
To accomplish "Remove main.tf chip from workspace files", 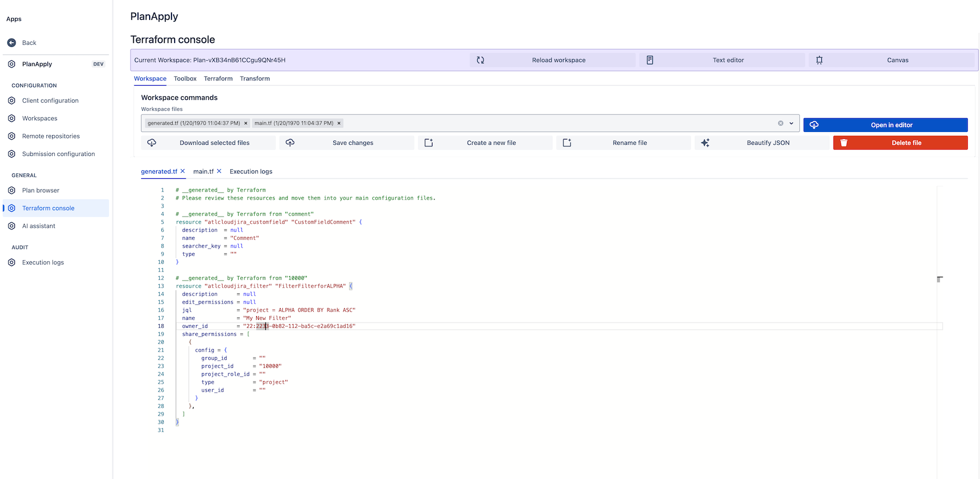I will point(339,123).
